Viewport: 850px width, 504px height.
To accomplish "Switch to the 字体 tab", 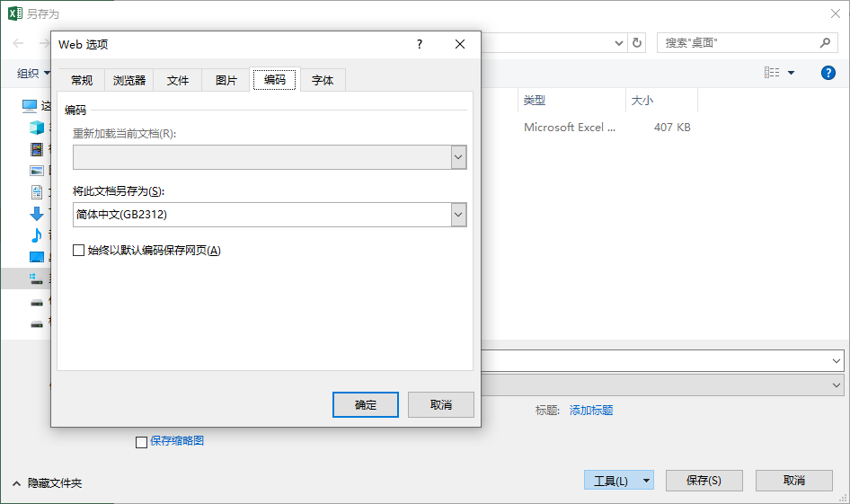I will [x=323, y=80].
